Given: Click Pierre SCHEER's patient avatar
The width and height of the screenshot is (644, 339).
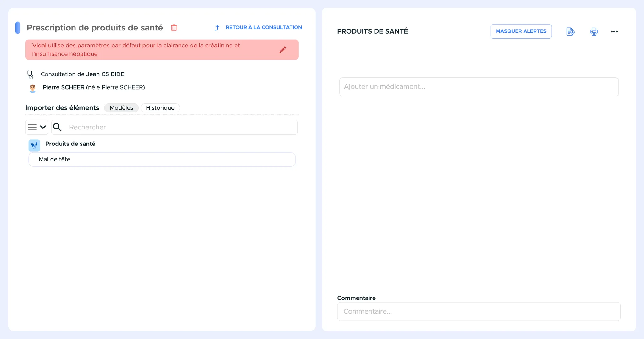Looking at the screenshot, I should [x=32, y=88].
